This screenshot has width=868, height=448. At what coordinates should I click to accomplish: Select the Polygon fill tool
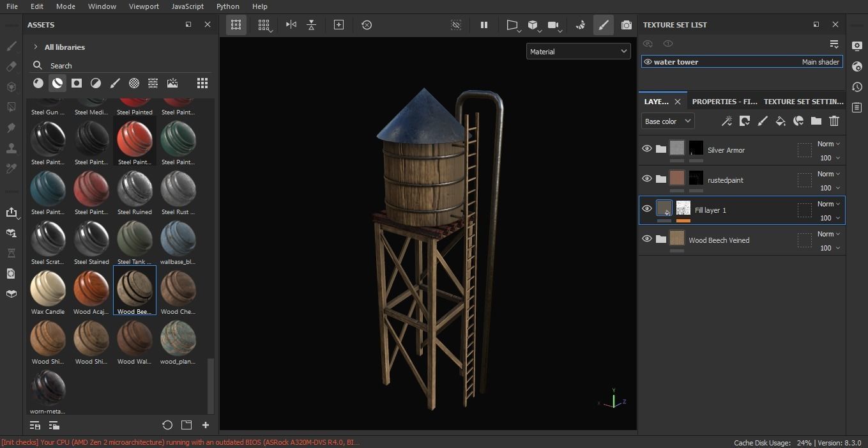(x=11, y=107)
